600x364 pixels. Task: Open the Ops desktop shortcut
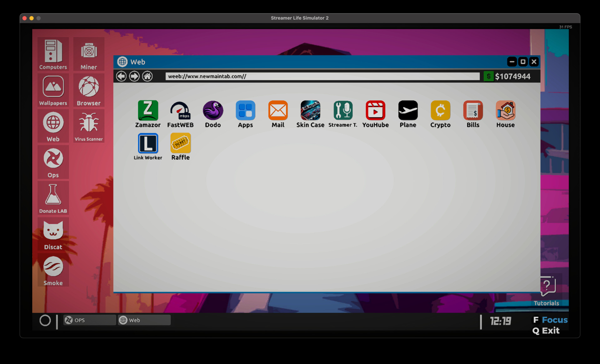pyautogui.click(x=53, y=162)
